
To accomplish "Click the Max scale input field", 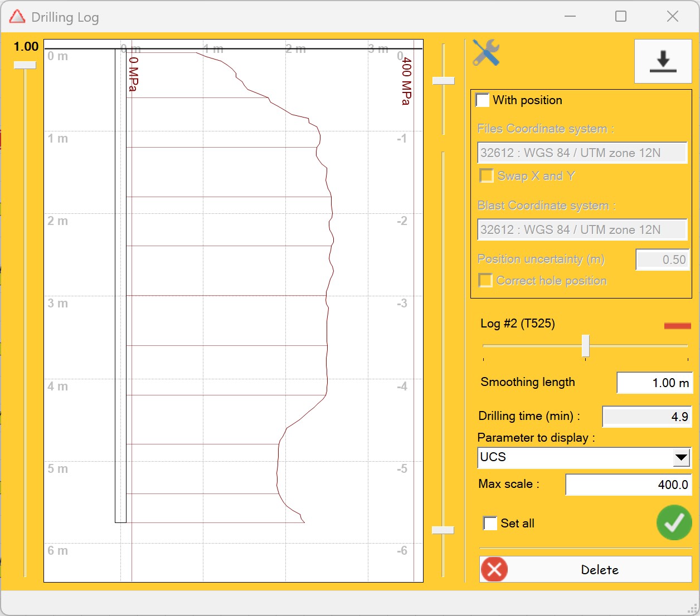I will click(628, 485).
